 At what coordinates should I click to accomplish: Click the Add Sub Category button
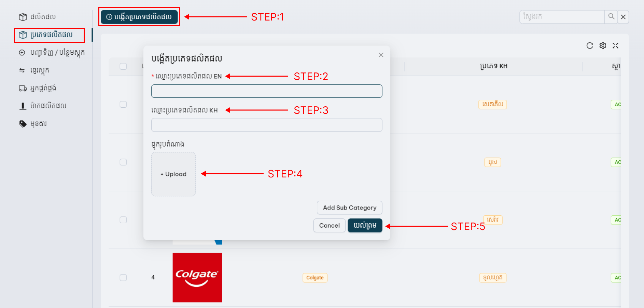click(349, 207)
